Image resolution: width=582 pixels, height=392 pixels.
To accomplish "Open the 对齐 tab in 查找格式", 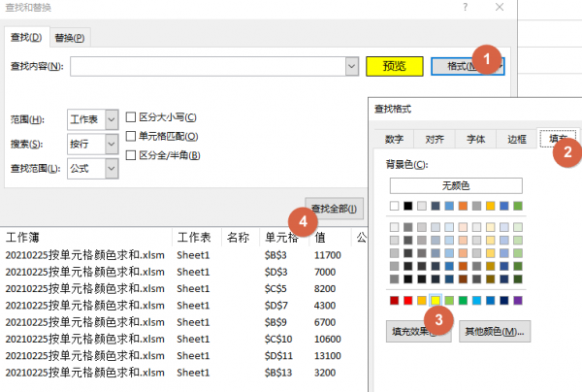I will tap(435, 139).
